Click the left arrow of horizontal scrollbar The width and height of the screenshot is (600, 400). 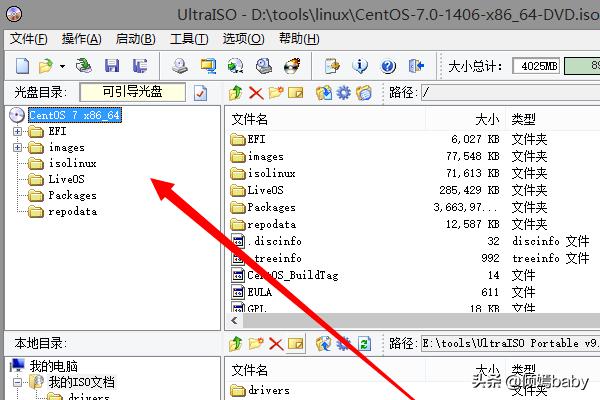click(x=235, y=321)
